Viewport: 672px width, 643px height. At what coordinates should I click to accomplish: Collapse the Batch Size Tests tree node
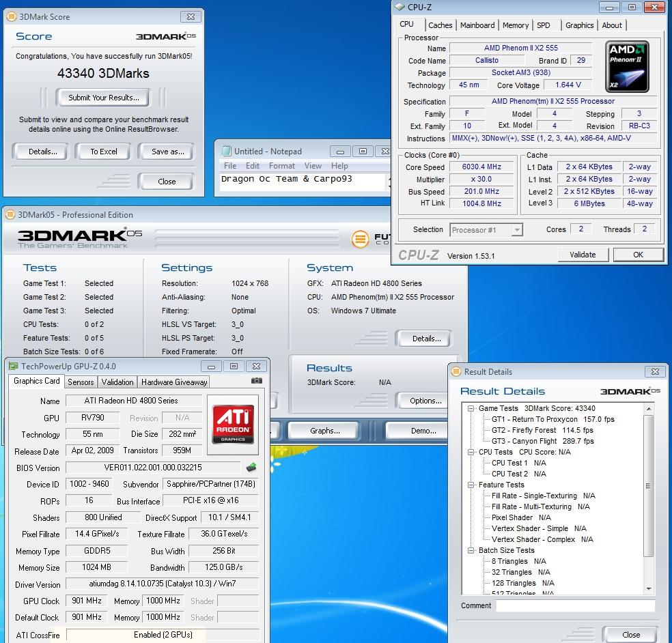[471, 550]
